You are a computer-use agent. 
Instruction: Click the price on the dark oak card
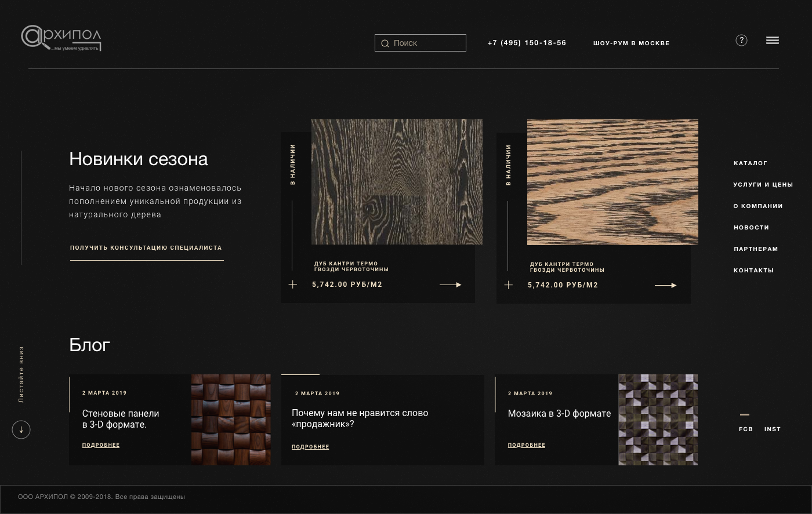(x=347, y=285)
